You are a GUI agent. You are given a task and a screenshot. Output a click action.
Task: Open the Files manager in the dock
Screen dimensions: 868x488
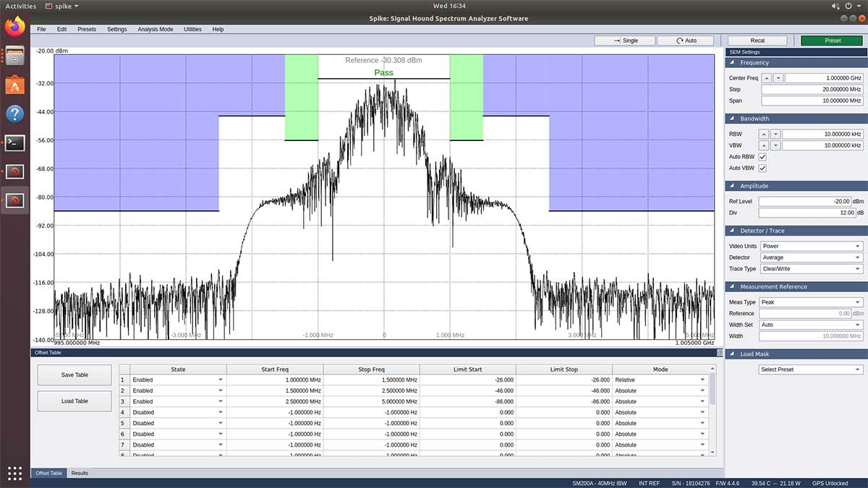(x=14, y=56)
